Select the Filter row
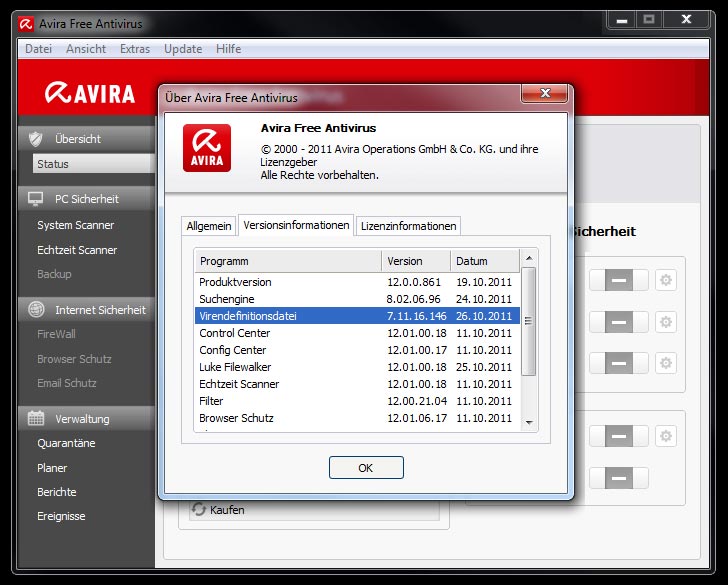Viewport: 728px width, 585px height. click(x=358, y=401)
